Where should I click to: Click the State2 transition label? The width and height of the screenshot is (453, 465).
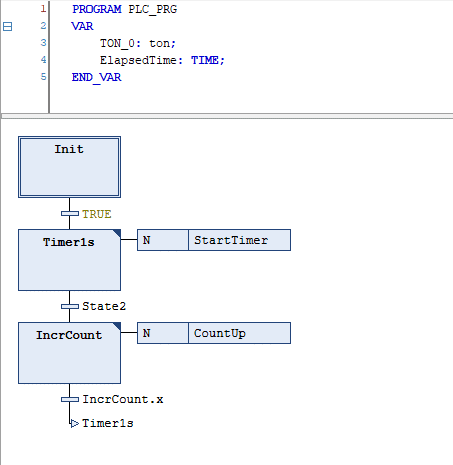coord(104,306)
